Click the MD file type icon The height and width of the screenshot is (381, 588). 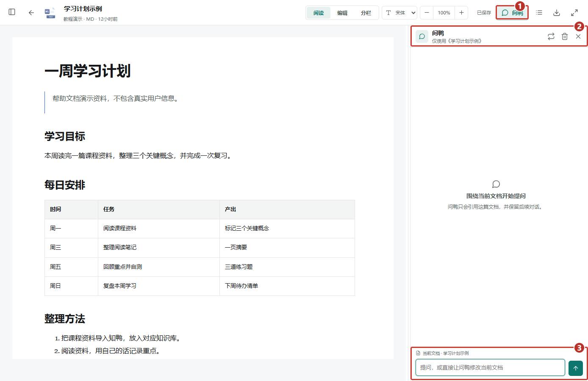click(x=50, y=13)
